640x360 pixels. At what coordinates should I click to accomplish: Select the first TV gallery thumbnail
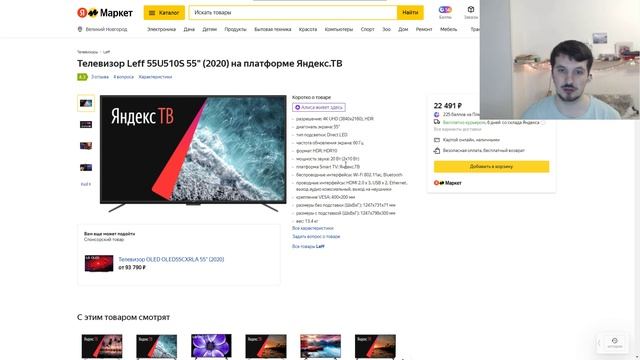[86, 103]
